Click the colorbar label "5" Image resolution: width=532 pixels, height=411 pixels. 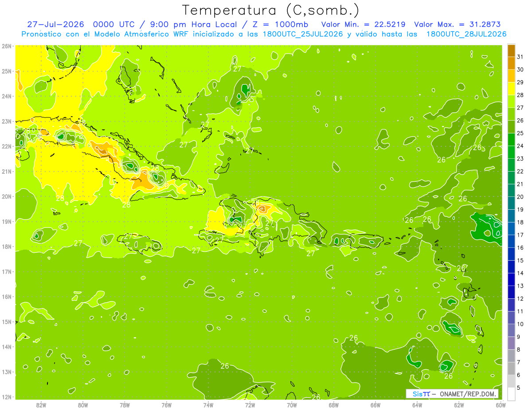pos(518,388)
